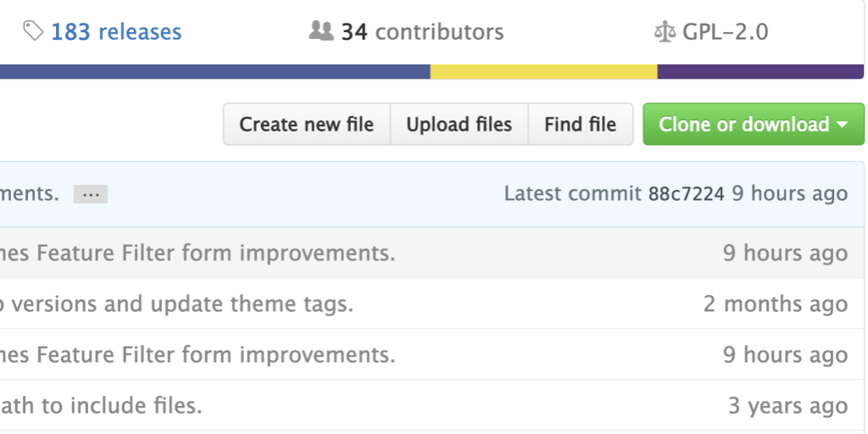
Task: Expand the Clone or download dropdown
Action: pyautogui.click(x=754, y=125)
